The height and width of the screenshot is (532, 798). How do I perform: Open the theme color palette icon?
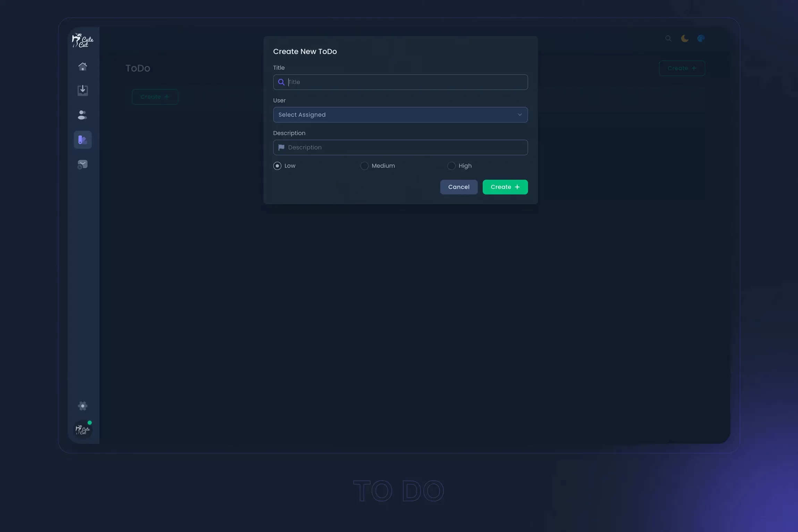[x=701, y=38]
